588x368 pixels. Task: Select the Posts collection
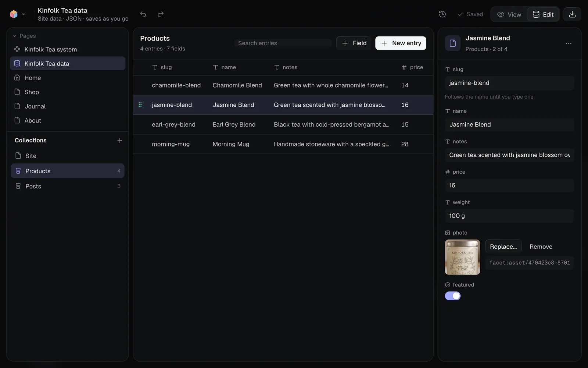pos(68,186)
